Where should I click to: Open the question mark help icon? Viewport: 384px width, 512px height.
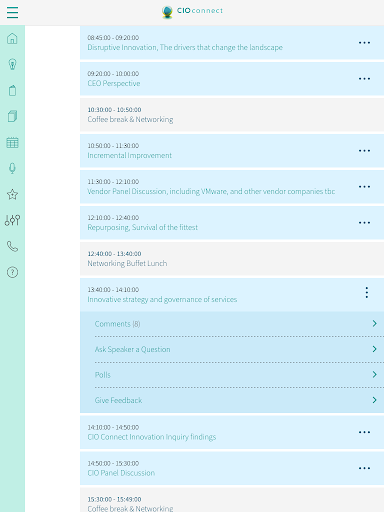pos(12,272)
